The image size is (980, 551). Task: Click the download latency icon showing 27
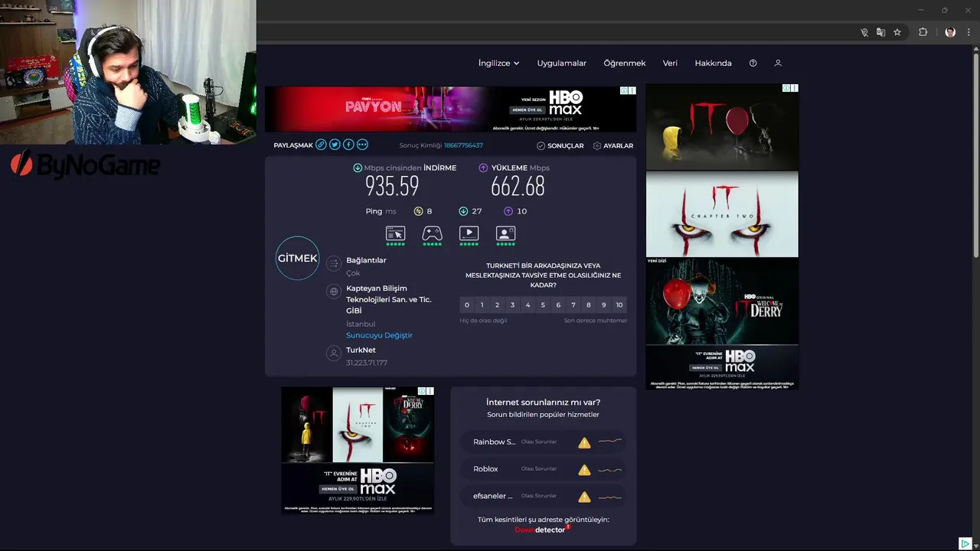(463, 211)
